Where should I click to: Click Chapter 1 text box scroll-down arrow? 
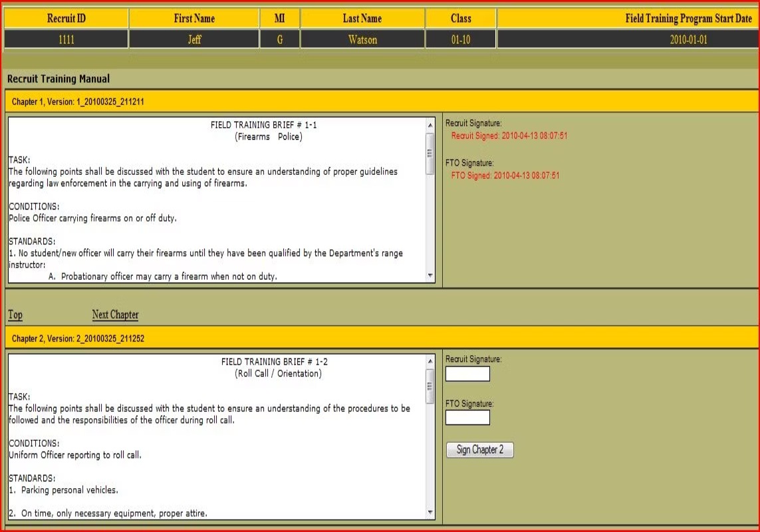[430, 275]
